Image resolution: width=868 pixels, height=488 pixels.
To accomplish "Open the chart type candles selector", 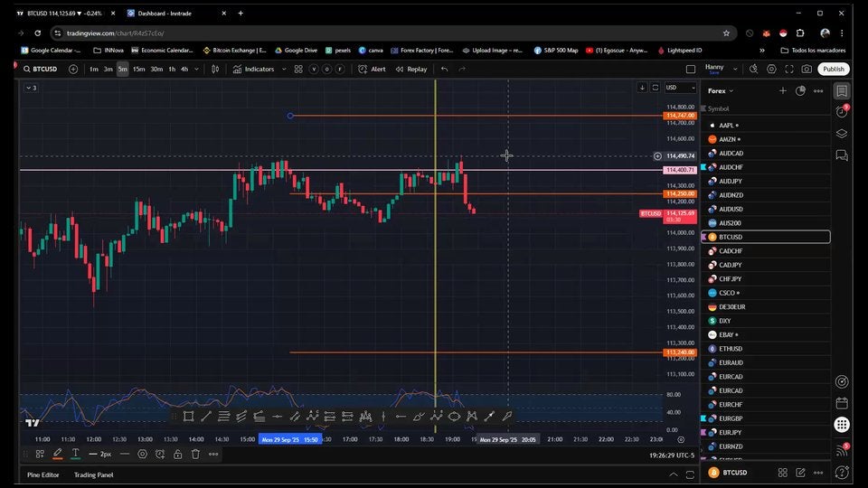I will (215, 69).
